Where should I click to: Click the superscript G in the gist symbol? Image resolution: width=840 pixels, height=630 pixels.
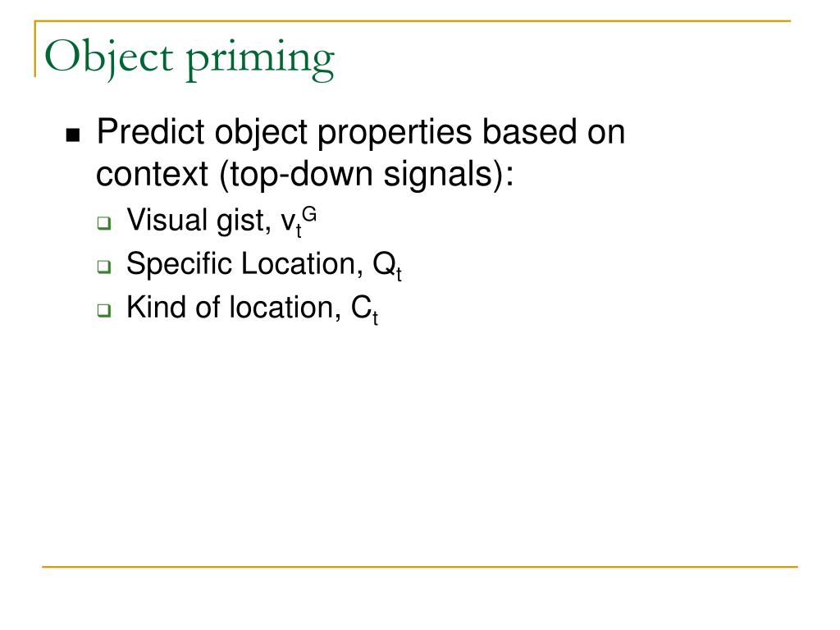[309, 216]
